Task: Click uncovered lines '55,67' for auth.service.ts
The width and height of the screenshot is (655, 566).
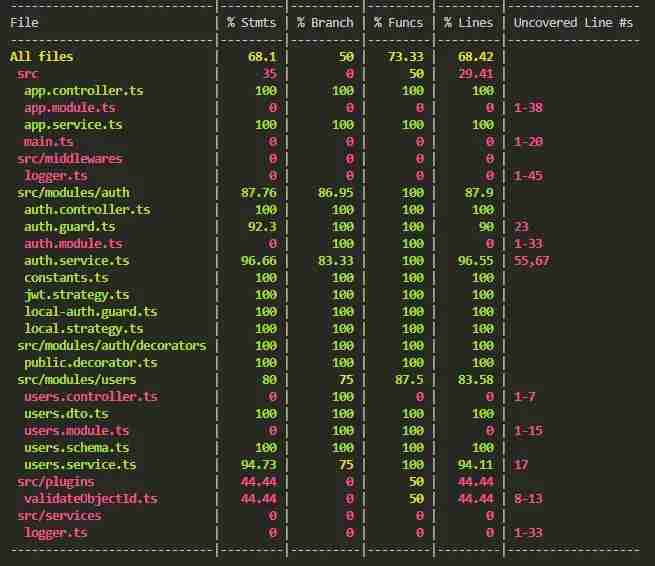Action: tap(532, 261)
